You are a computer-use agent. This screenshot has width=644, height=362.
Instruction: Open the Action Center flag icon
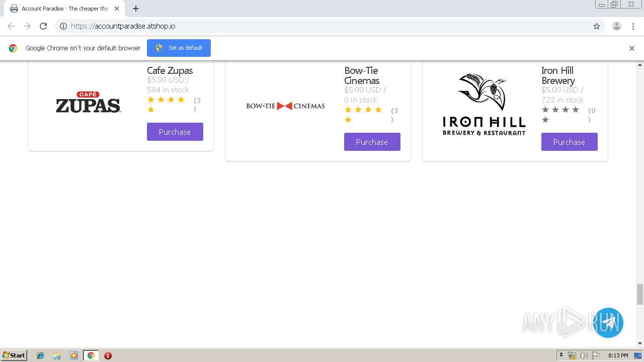coord(596,355)
